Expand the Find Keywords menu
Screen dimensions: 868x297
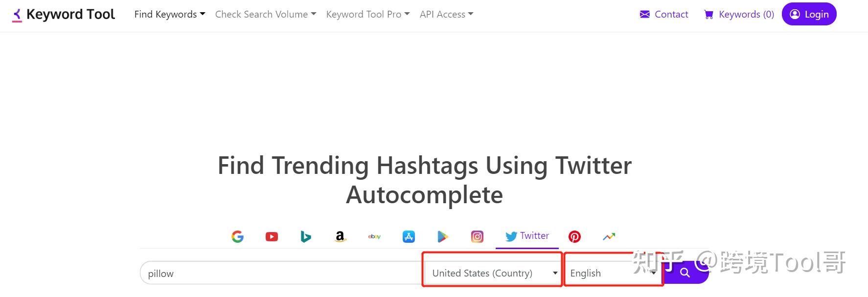tap(170, 14)
